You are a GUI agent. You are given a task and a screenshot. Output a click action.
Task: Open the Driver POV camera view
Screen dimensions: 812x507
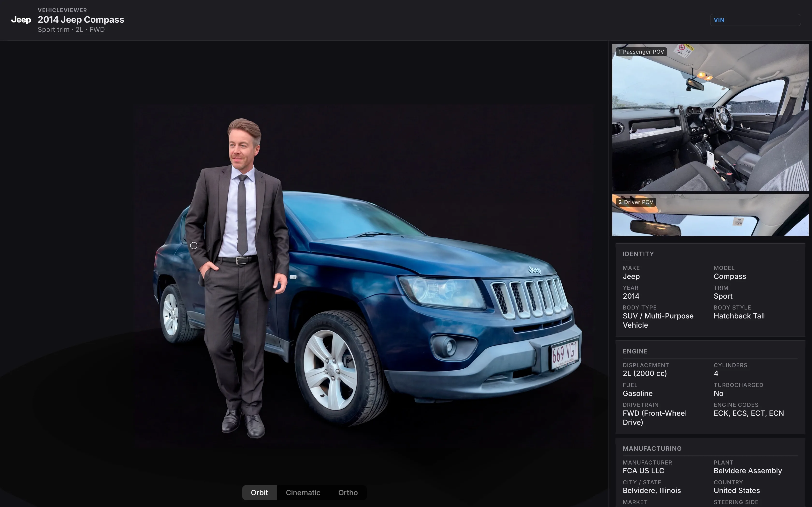tap(710, 216)
